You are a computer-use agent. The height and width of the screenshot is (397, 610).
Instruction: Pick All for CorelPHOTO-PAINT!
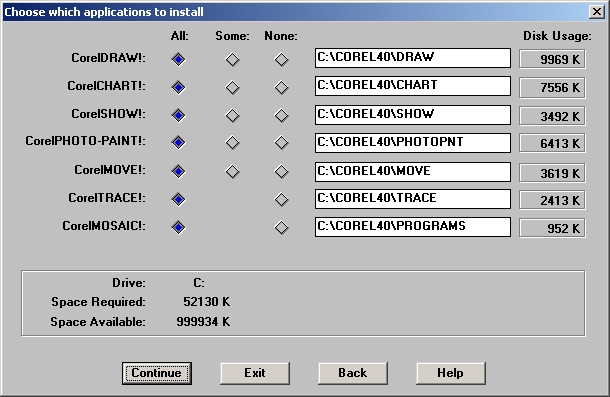(x=179, y=143)
